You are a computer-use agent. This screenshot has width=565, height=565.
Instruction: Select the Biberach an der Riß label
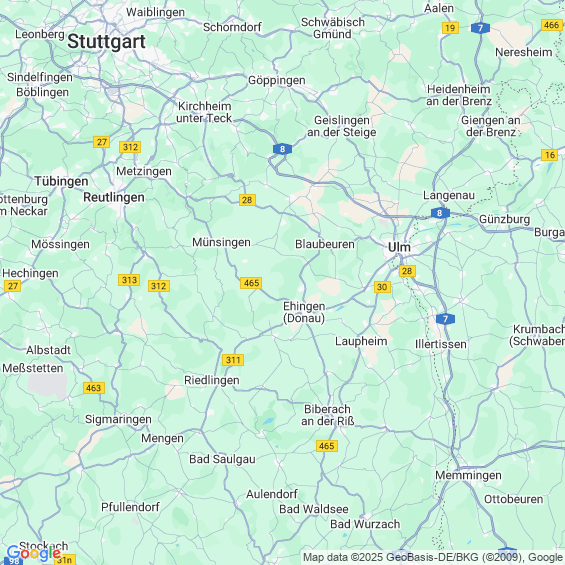pyautogui.click(x=328, y=415)
